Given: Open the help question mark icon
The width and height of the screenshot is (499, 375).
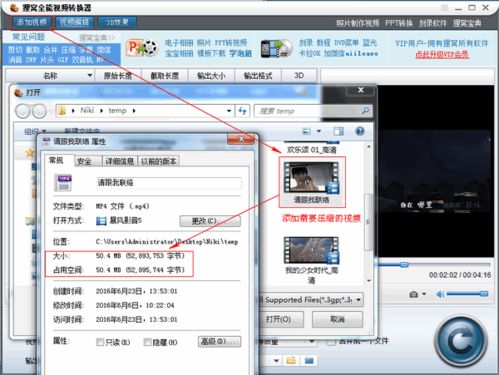Looking at the screenshot, I should [360, 131].
